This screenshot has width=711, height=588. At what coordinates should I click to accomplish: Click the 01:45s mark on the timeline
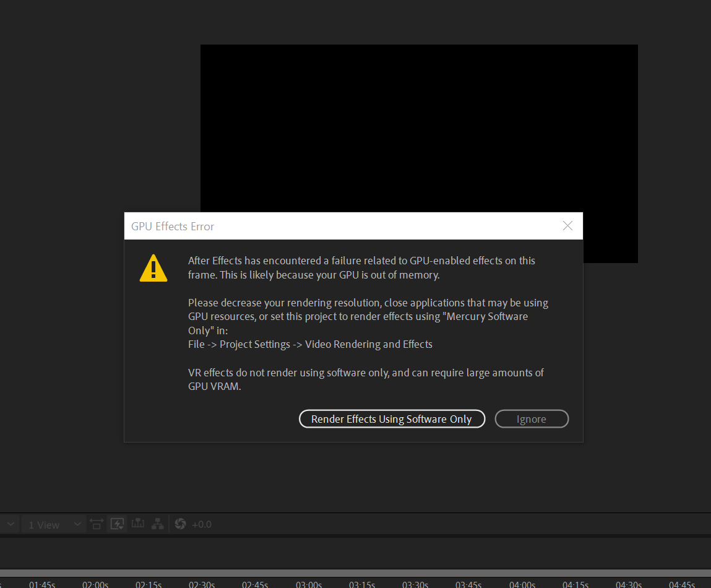pyautogui.click(x=41, y=584)
